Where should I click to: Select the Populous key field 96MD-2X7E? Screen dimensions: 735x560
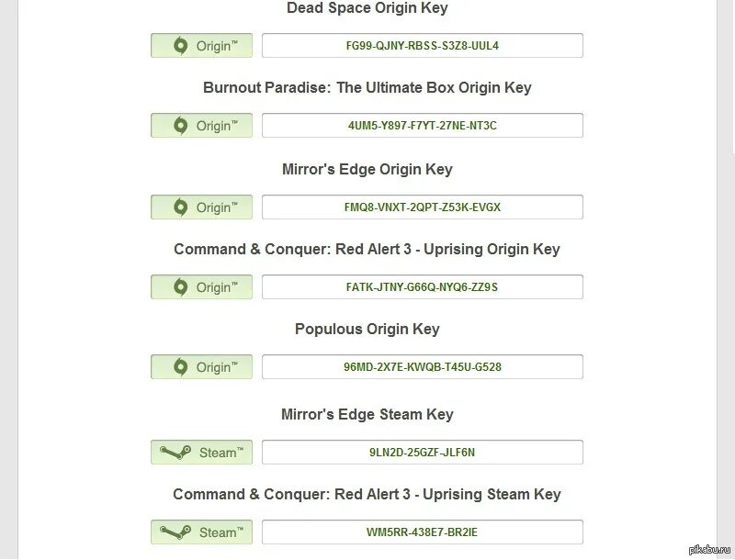pyautogui.click(x=423, y=366)
